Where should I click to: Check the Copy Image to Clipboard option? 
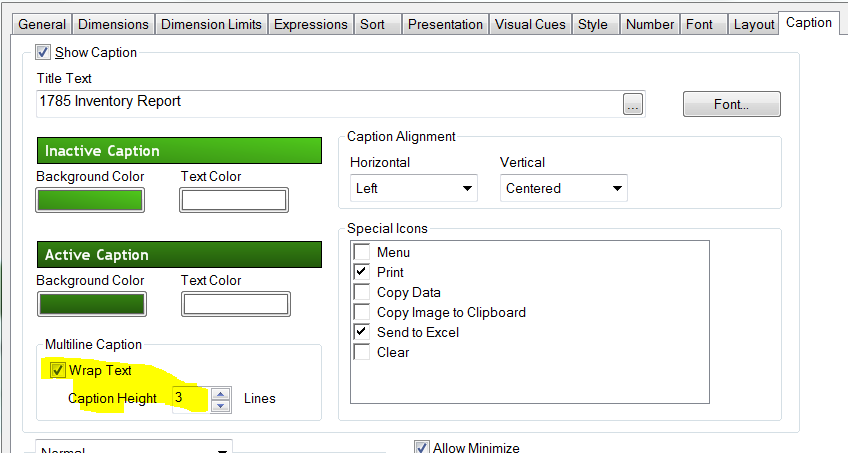[x=361, y=312]
